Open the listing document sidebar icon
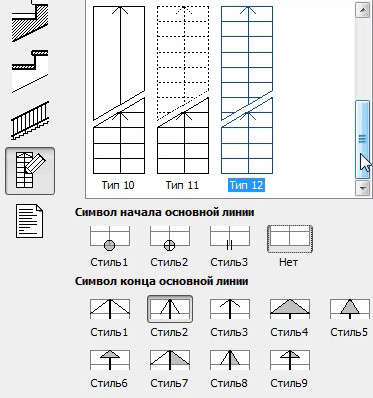The width and height of the screenshot is (373, 398). [x=30, y=221]
